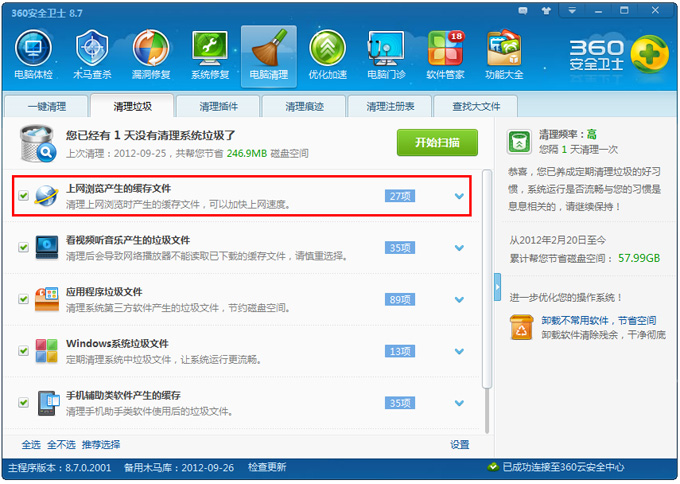Uncheck 手机辅助类软件产生的缓存 checkbox
680x484 pixels.
[23, 403]
